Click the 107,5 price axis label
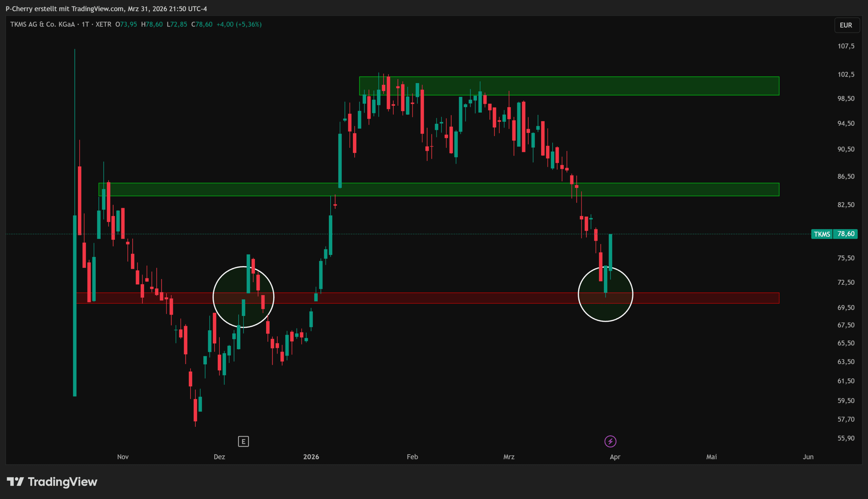Screen dimensions: 868x499 tap(846, 46)
